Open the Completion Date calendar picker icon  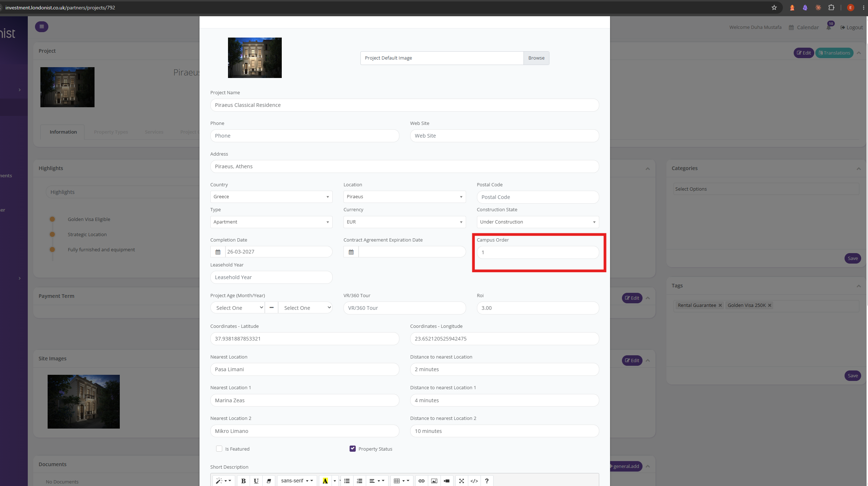click(x=218, y=252)
